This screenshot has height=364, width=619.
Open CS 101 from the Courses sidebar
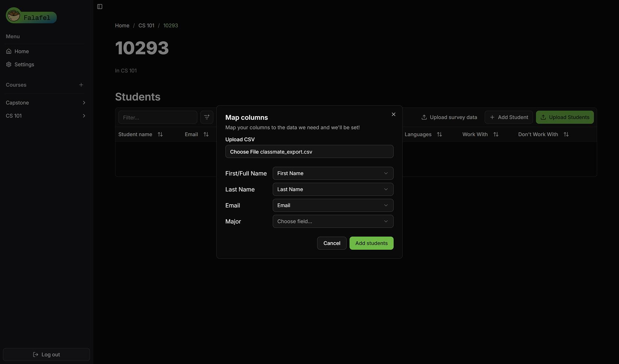click(x=14, y=115)
